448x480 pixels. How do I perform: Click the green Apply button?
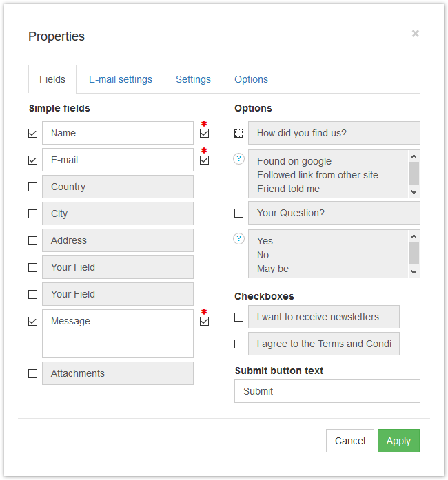pyautogui.click(x=398, y=441)
